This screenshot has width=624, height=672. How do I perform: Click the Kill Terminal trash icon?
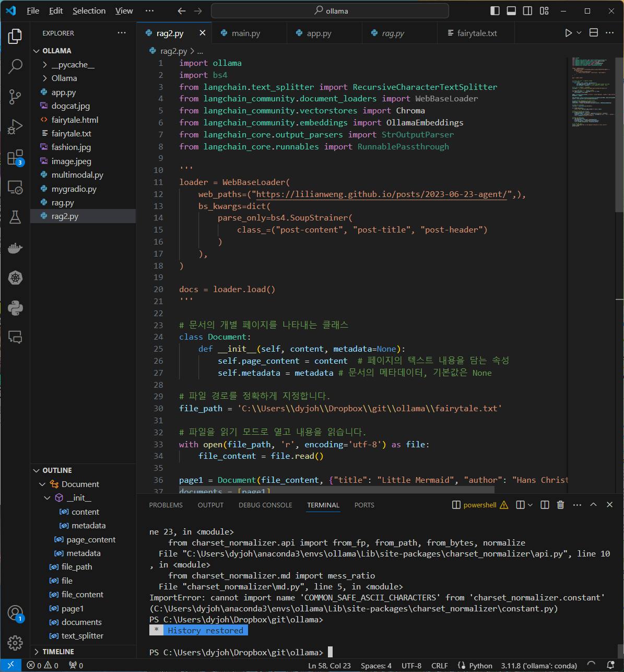coord(560,505)
